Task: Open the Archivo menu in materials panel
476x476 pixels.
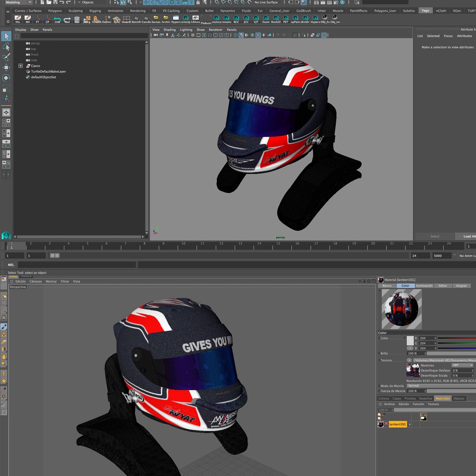Action: pos(389,404)
